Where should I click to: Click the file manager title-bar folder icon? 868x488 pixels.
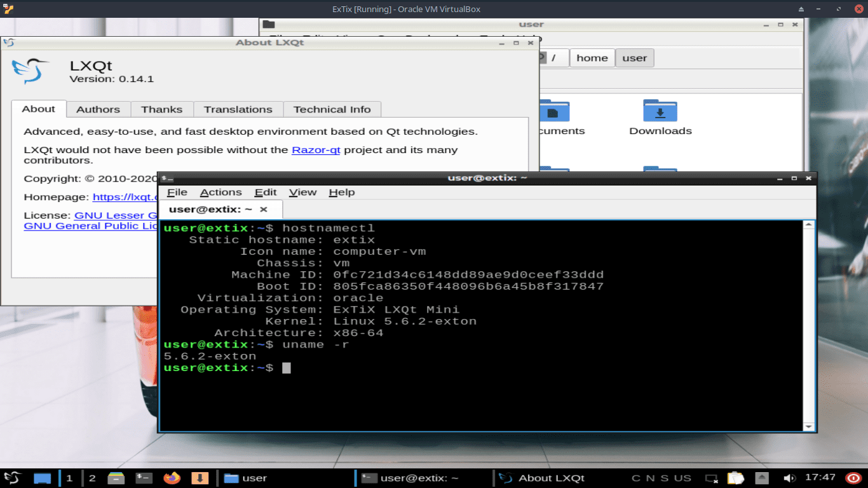click(269, 25)
